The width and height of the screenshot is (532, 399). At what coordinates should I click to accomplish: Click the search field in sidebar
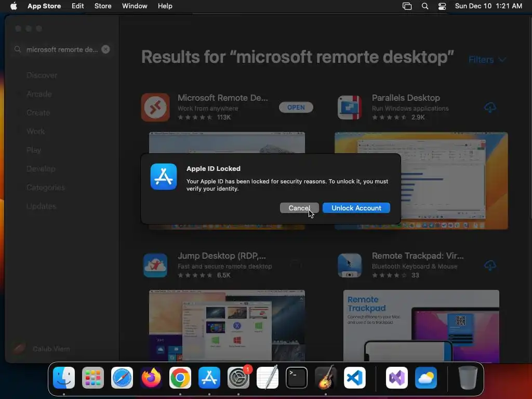(x=62, y=49)
